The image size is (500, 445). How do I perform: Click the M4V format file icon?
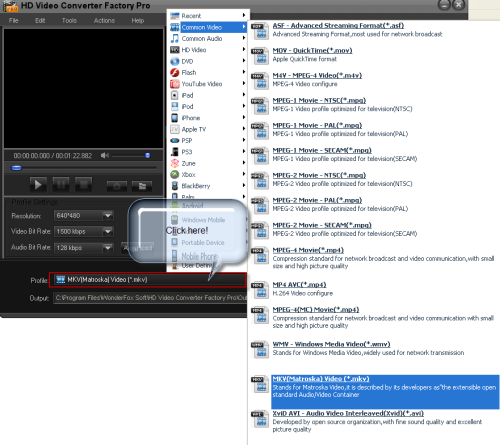[260, 81]
